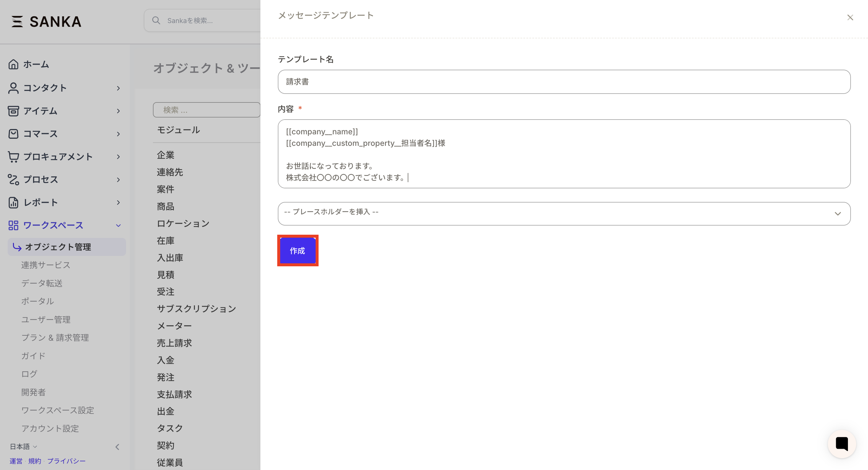Open the プライバシー link

click(x=67, y=461)
